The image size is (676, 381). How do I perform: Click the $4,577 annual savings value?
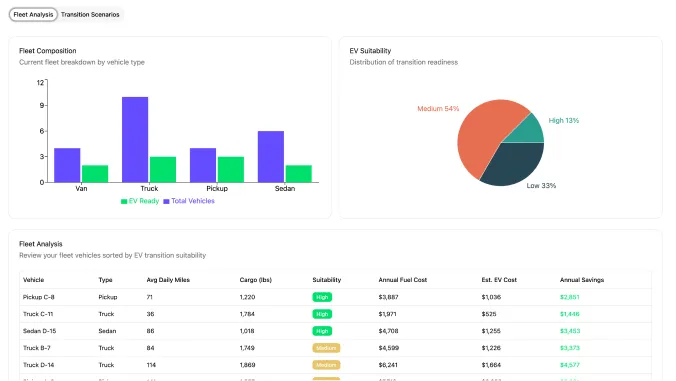570,365
